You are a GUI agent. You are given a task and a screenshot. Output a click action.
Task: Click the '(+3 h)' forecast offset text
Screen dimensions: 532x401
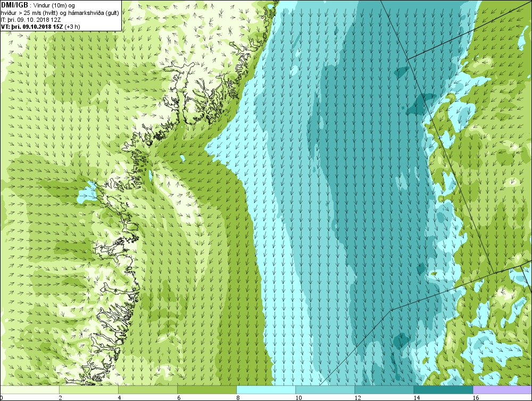72,27
